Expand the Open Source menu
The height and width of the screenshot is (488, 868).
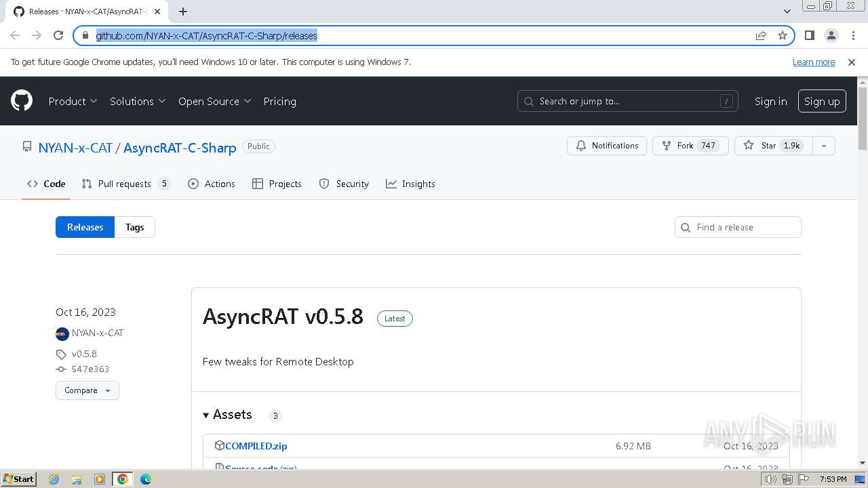(214, 101)
